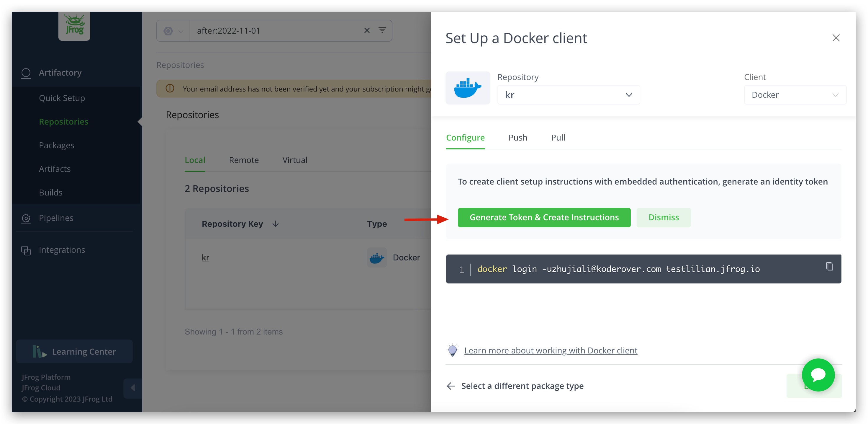Click the Integrations icon in sidebar
This screenshot has width=868, height=424.
(x=26, y=250)
